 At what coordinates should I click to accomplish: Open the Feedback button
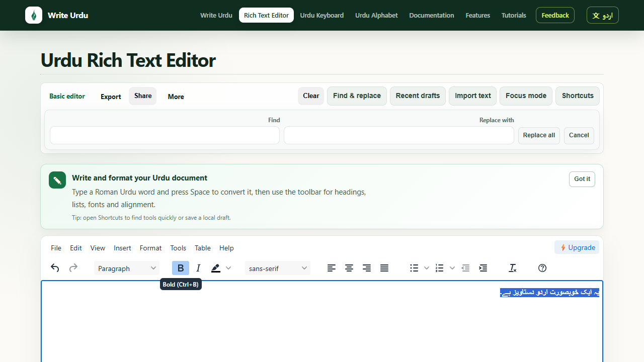[555, 15]
